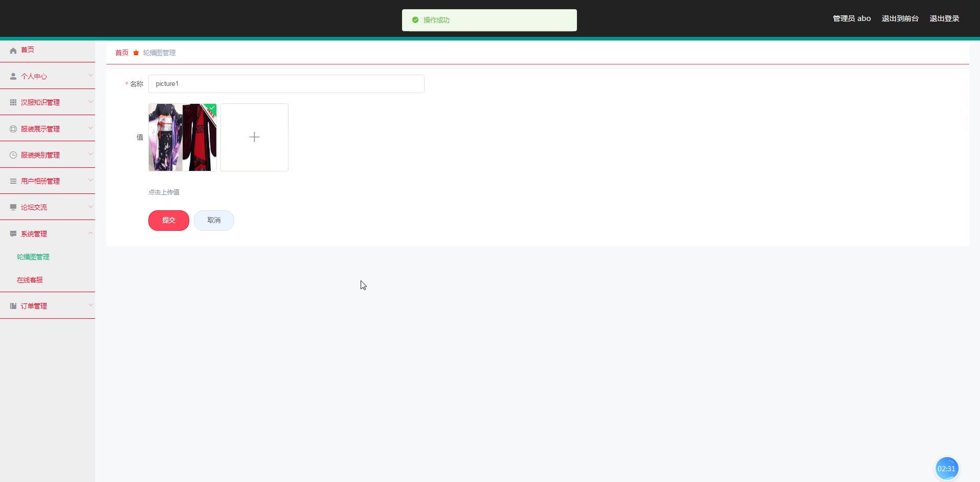
Task: Click the 名称 input containing picture1
Action: 286,84
